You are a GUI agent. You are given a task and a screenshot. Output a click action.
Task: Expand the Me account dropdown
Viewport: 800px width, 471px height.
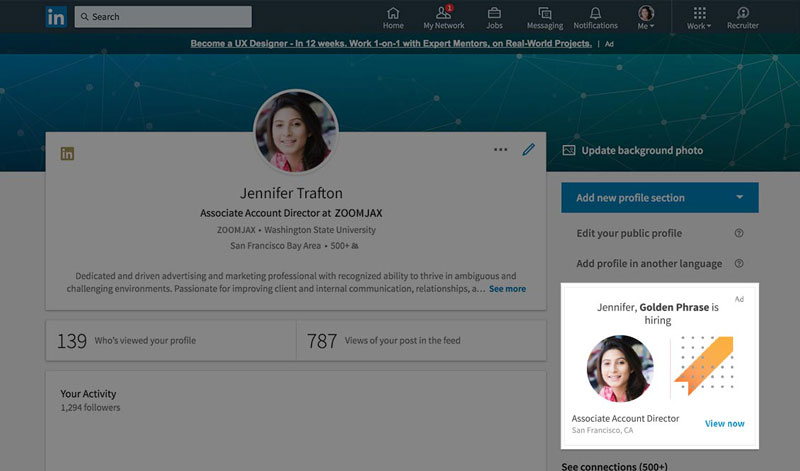click(646, 17)
